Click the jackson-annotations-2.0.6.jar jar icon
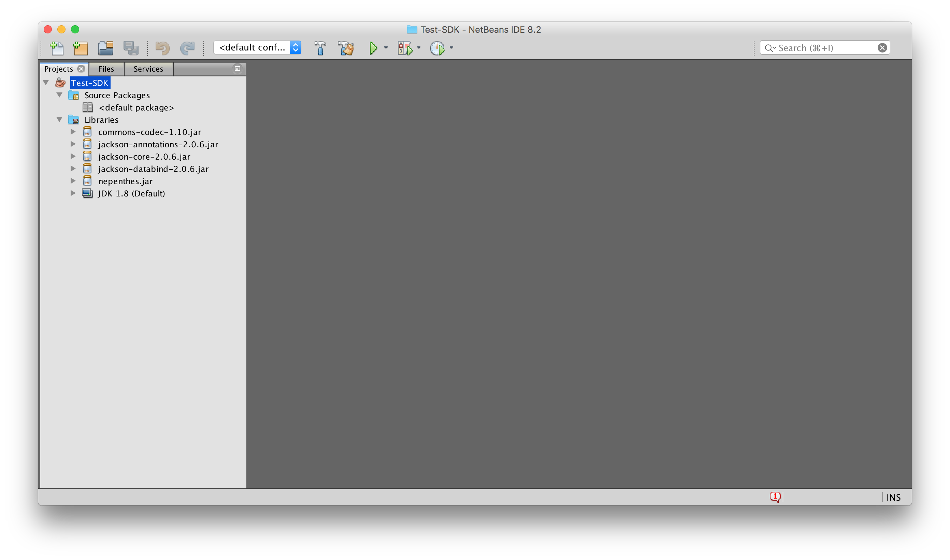Screen dimensions: 950x560 (x=87, y=144)
